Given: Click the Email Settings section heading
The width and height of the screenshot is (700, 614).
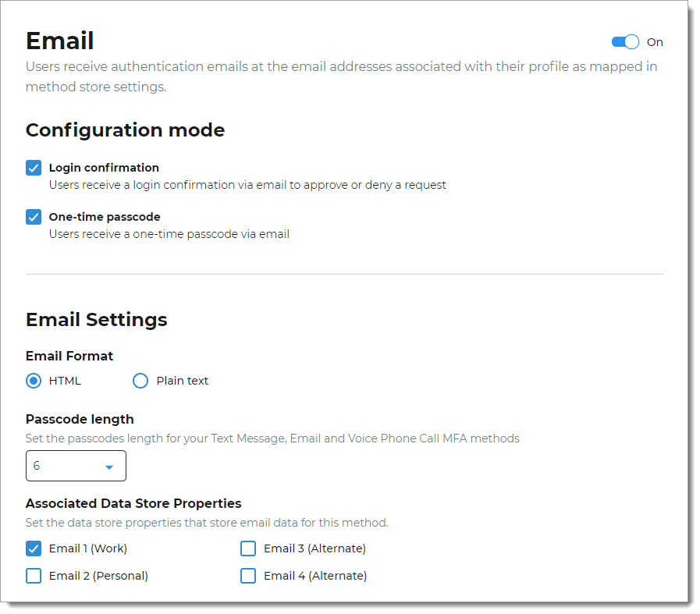Looking at the screenshot, I should 97,319.
